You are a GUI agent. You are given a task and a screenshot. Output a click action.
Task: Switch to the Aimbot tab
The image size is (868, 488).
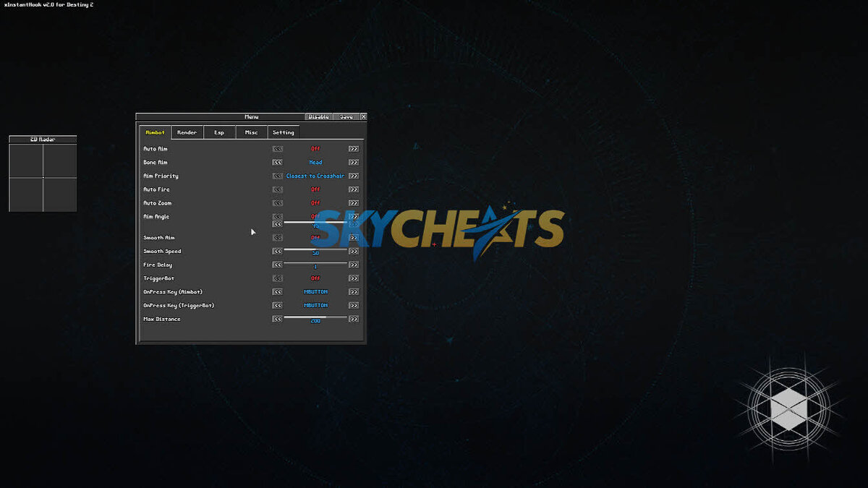156,132
